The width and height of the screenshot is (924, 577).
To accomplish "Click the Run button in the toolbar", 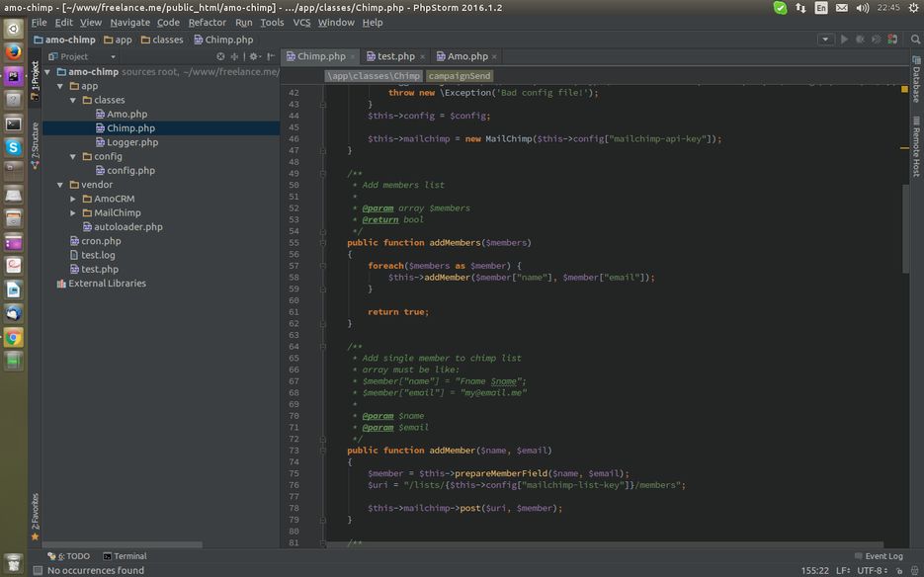I will (844, 39).
